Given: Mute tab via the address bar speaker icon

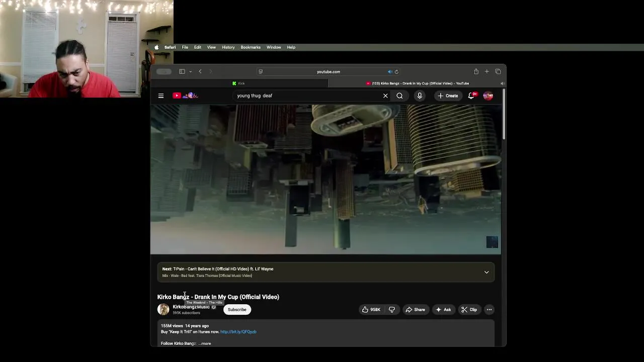Looking at the screenshot, I should [x=390, y=71].
